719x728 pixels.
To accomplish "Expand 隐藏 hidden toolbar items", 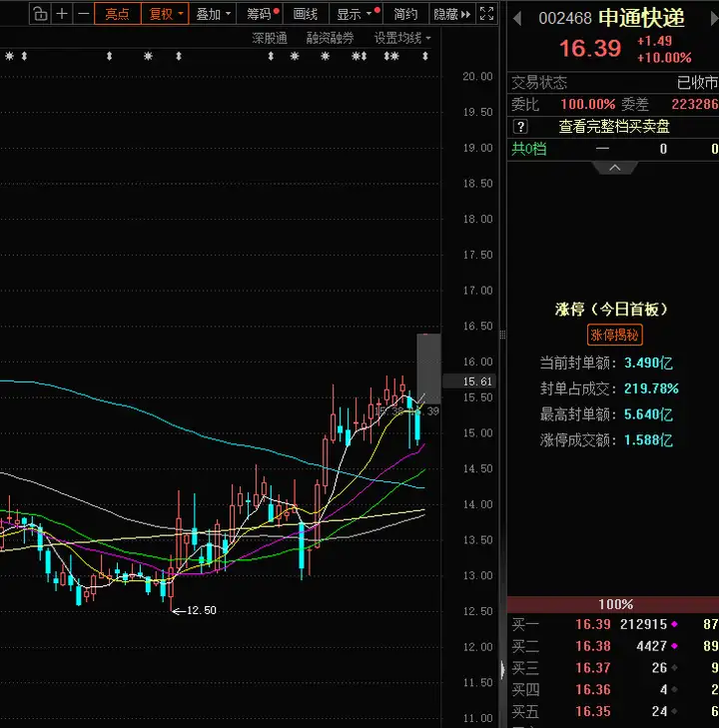I will pos(451,14).
